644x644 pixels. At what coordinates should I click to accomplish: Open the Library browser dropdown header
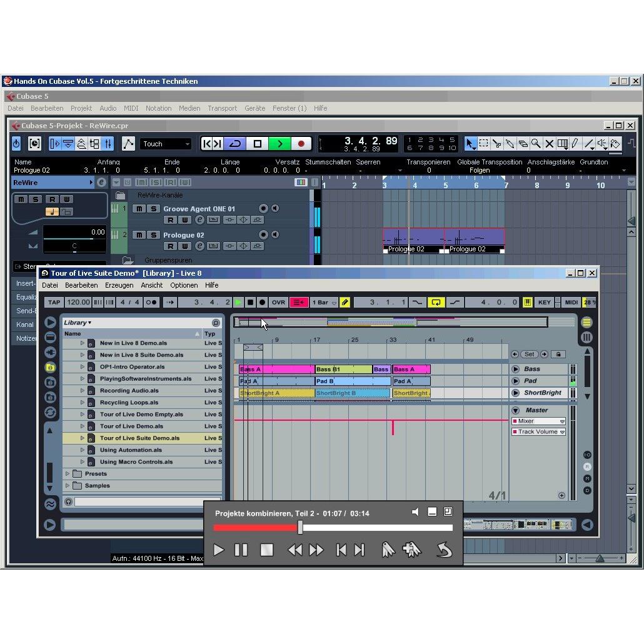coord(78,323)
